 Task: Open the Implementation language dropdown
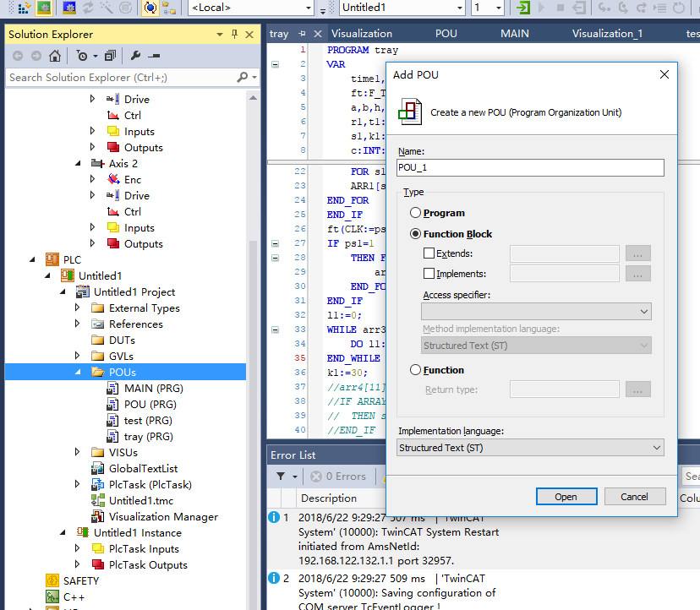pyautogui.click(x=530, y=448)
